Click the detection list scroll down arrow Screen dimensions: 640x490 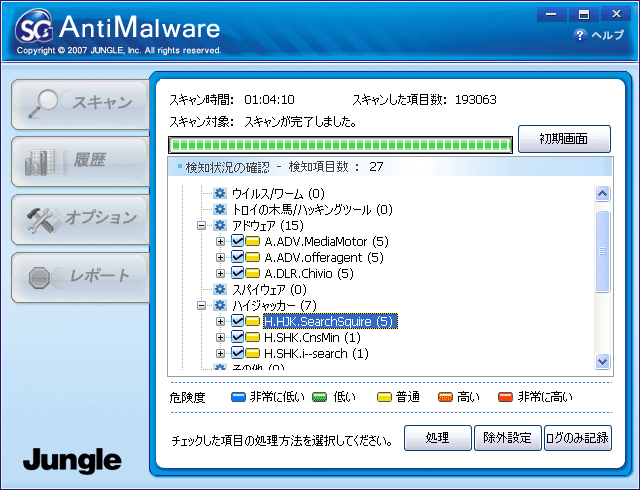tap(602, 361)
